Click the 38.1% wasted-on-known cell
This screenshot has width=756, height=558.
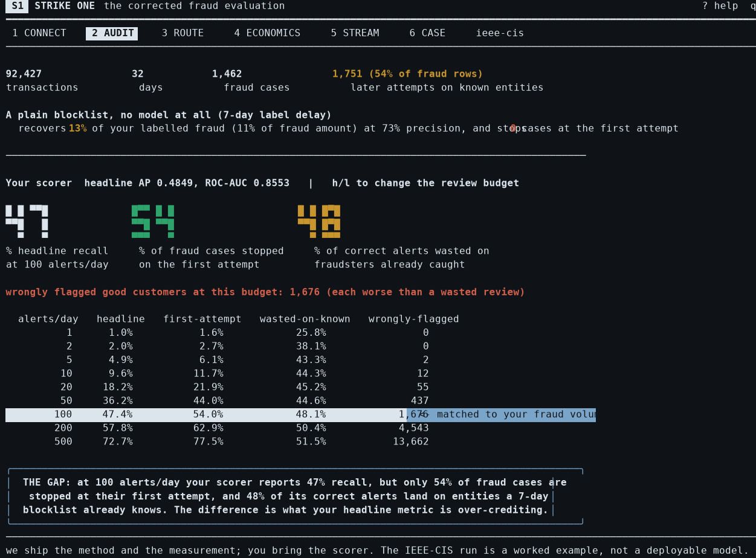[x=311, y=347]
